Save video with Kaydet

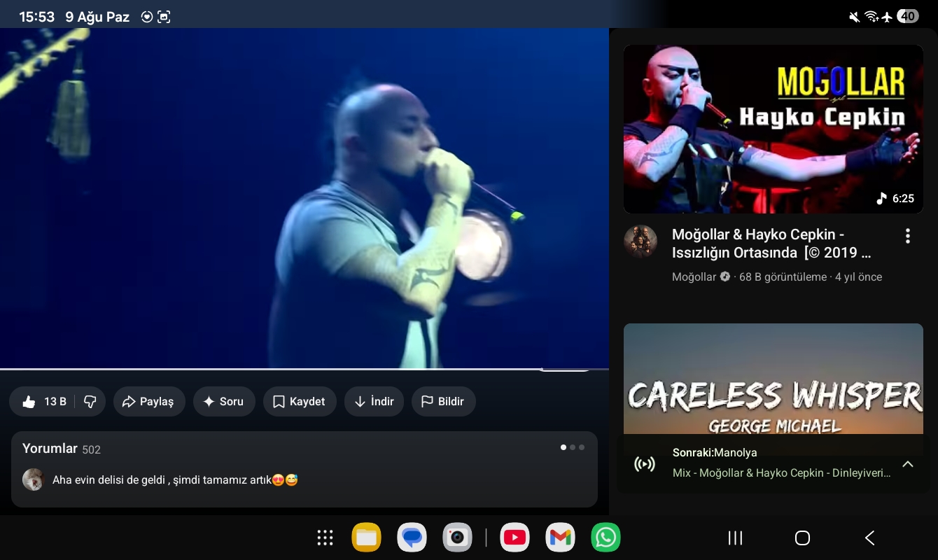tap(300, 402)
